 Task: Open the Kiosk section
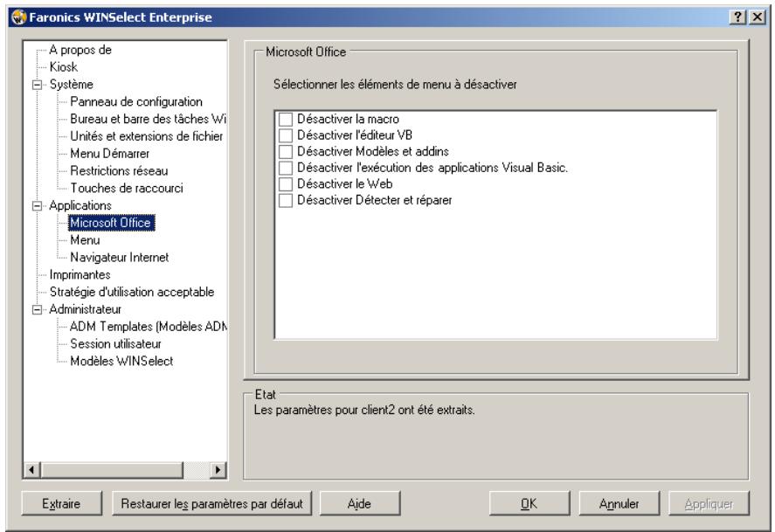click(x=64, y=66)
